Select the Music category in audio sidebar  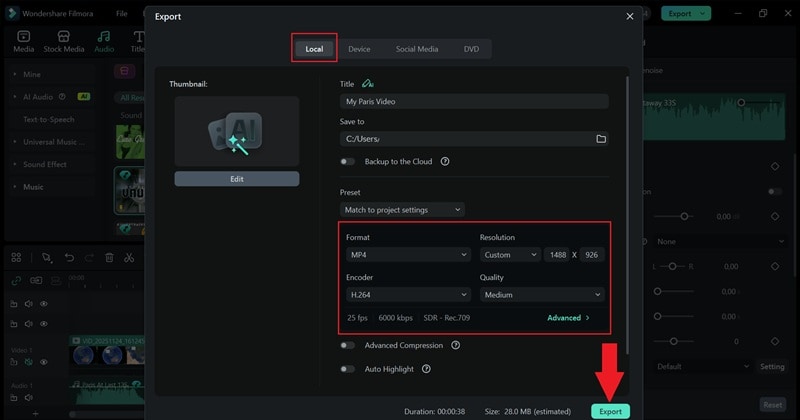(33, 187)
